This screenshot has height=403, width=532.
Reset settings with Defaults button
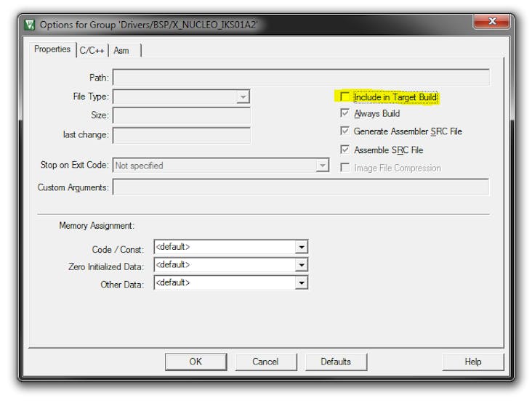pos(336,362)
